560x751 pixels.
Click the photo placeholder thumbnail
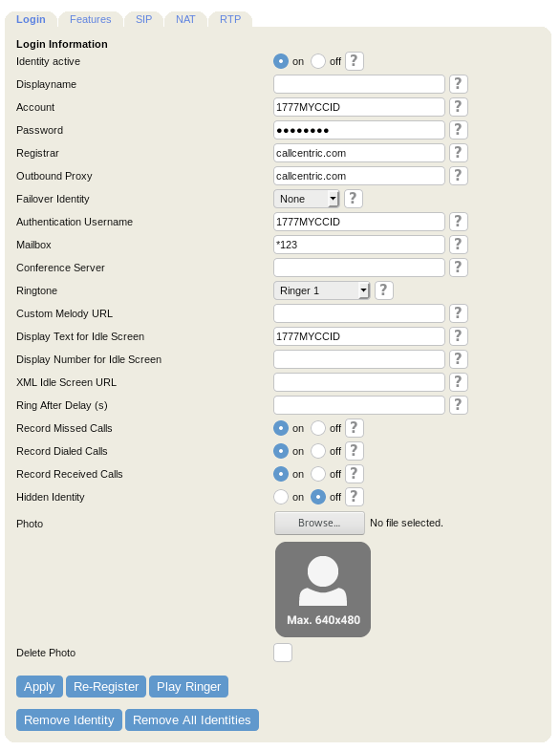point(323,590)
